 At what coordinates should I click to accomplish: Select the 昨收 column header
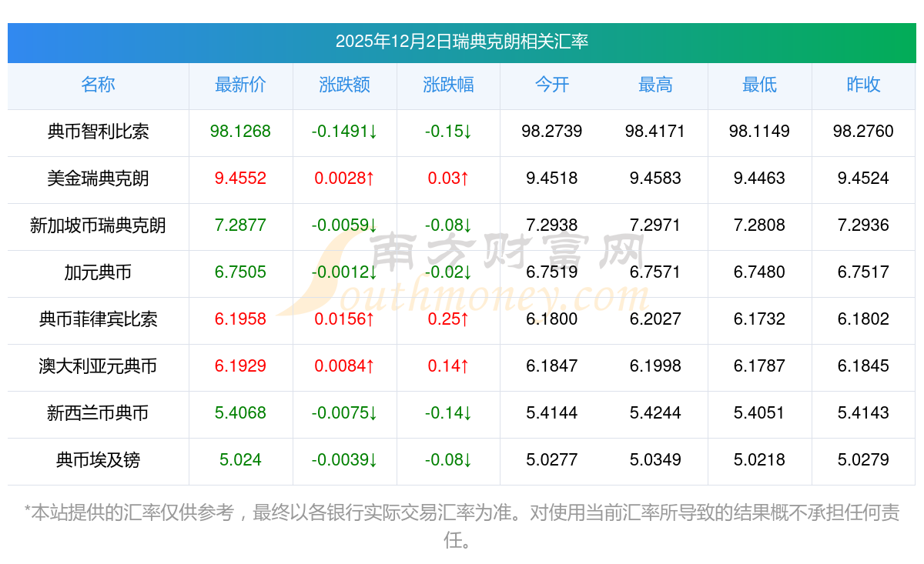tap(863, 85)
